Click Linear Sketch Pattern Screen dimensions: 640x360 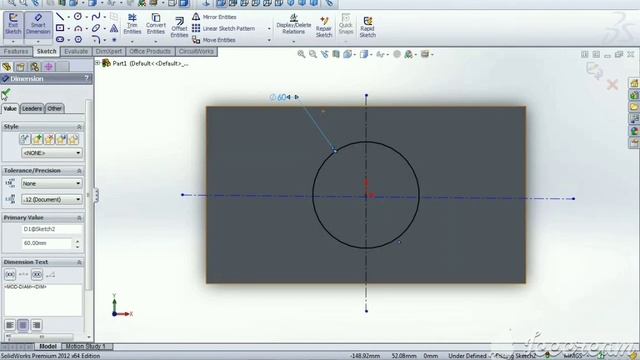tap(223, 29)
